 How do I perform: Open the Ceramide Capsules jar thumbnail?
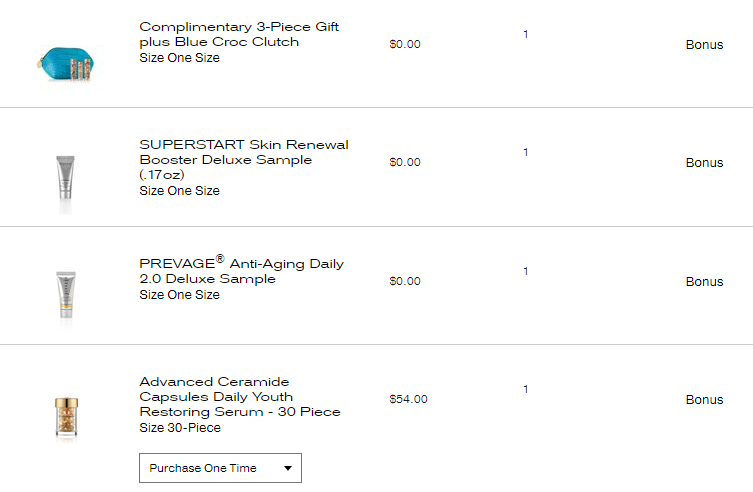click(66, 417)
